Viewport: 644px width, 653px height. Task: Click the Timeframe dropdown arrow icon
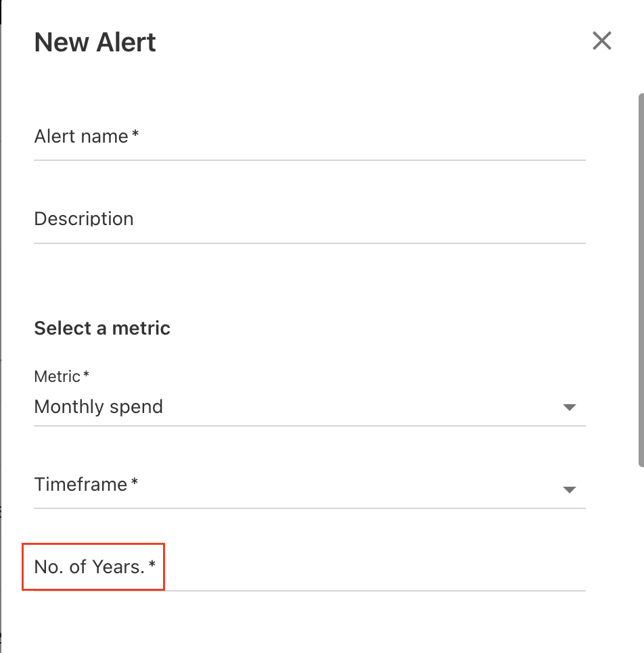click(569, 490)
